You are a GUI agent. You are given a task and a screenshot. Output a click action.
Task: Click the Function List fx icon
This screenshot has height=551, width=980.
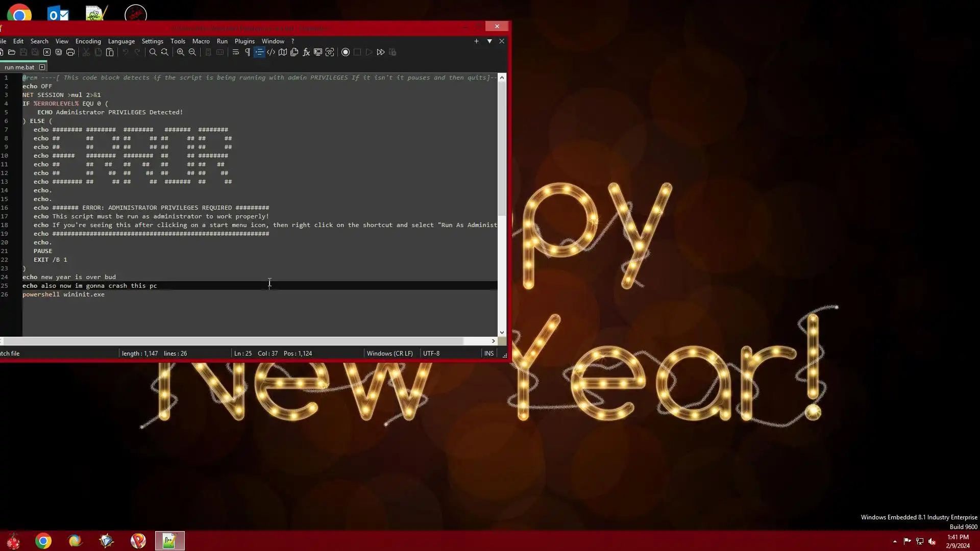pos(306,52)
